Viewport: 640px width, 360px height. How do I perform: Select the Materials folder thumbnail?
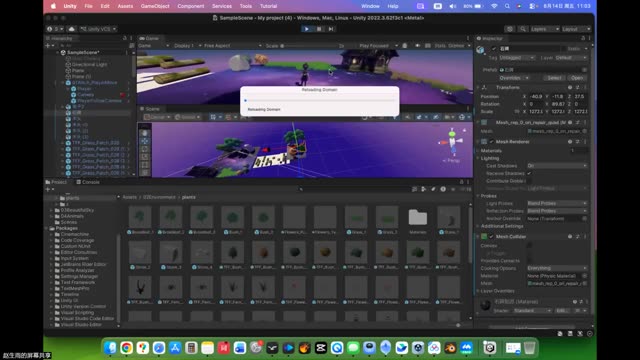click(x=418, y=218)
